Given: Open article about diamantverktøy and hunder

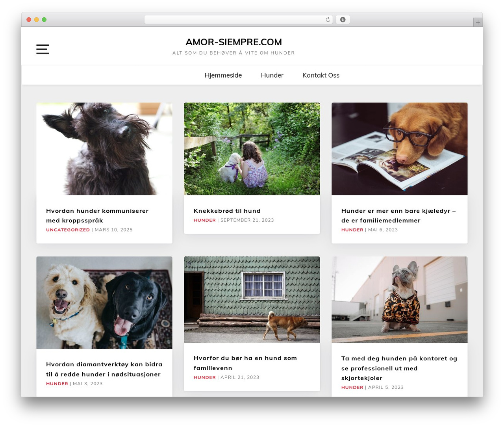Looking at the screenshot, I should coord(104,369).
